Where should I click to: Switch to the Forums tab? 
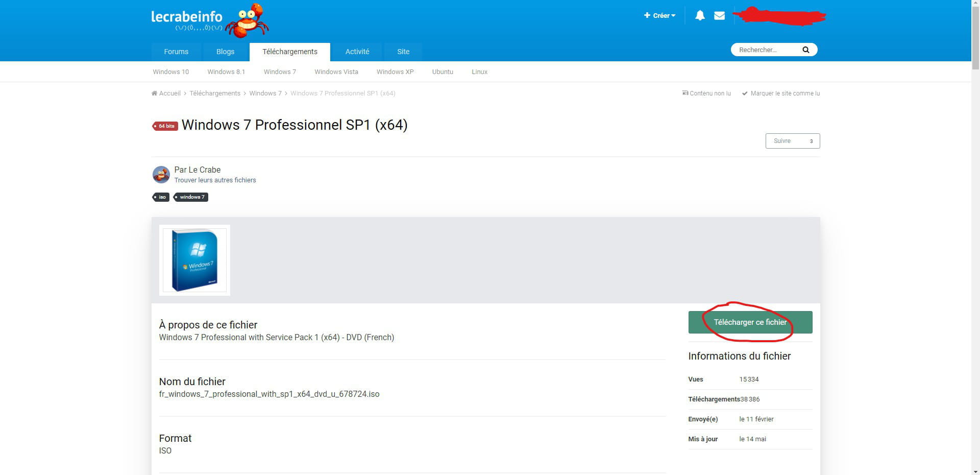point(176,52)
